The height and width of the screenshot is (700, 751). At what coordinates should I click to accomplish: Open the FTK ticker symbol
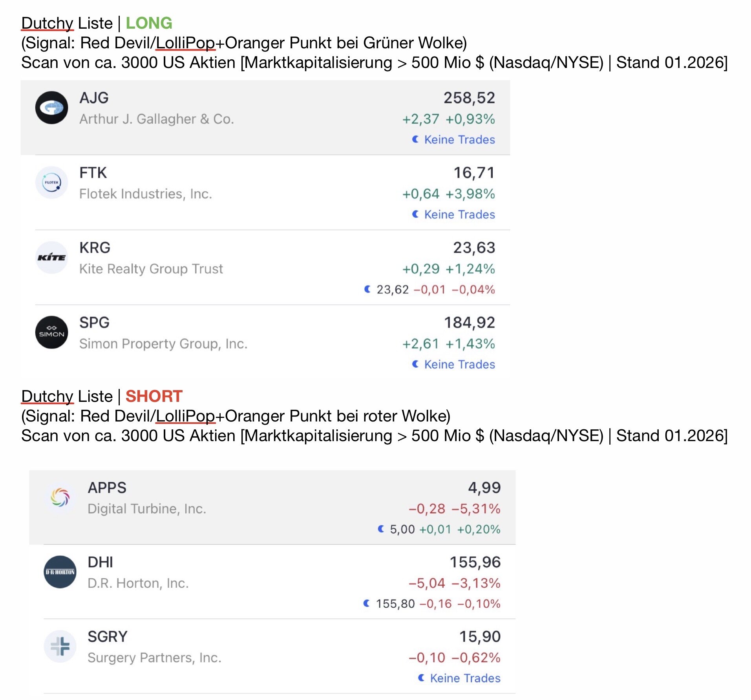click(93, 173)
